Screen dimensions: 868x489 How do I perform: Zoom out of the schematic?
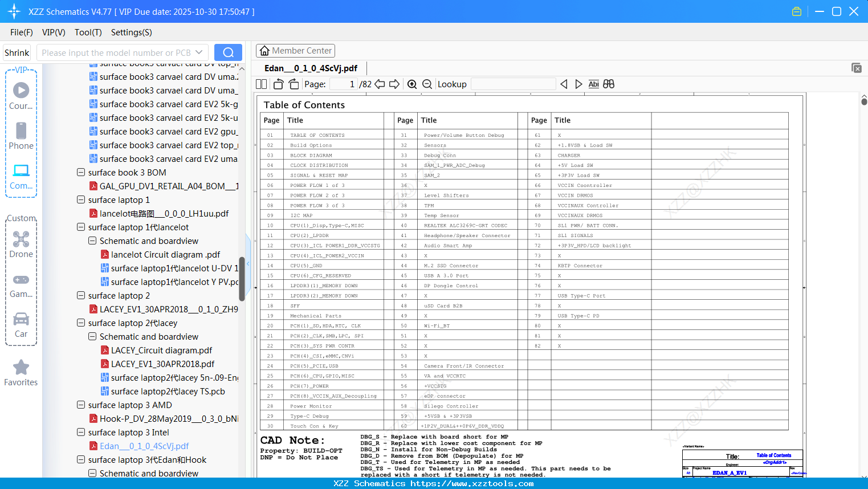point(427,84)
